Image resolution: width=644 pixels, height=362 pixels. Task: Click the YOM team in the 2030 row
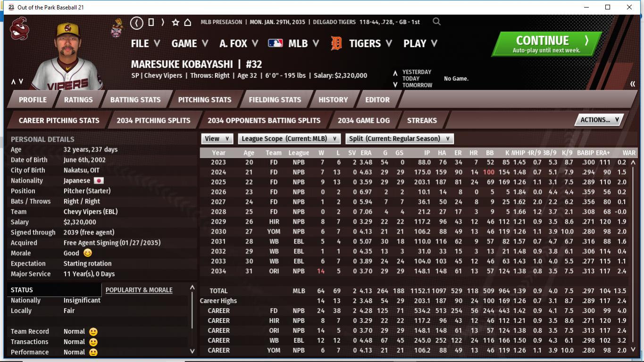click(x=274, y=231)
